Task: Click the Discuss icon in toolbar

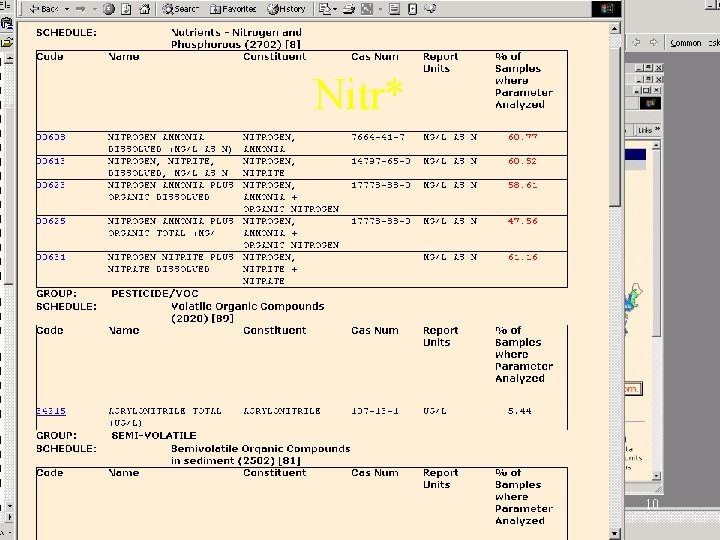Action: (x=394, y=9)
